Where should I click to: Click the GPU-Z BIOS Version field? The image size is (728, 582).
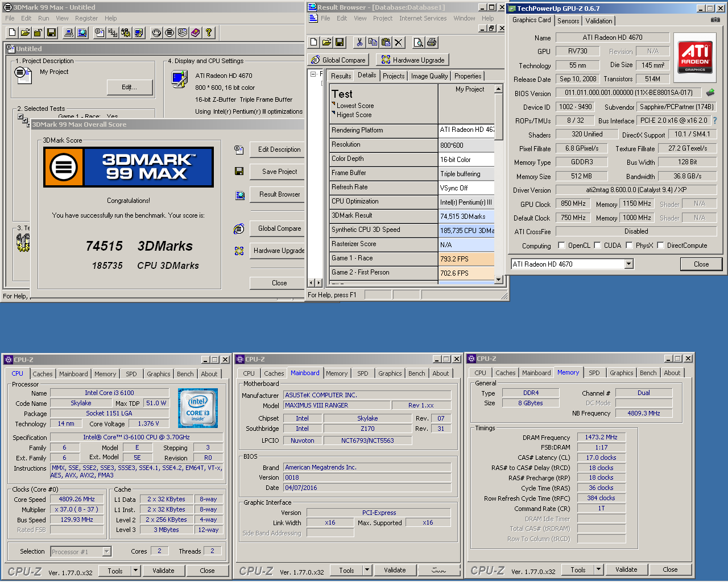tap(629, 93)
